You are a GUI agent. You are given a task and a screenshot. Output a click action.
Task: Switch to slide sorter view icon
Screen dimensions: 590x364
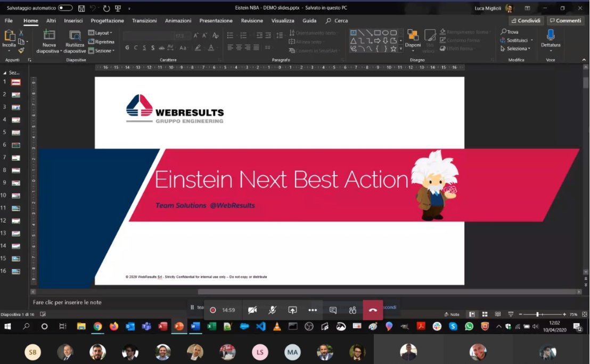(485, 315)
